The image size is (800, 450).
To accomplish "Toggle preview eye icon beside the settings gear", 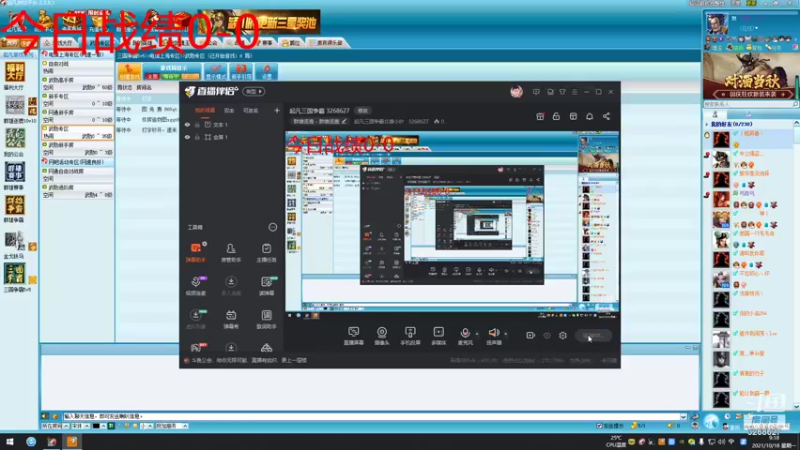I will pos(547,336).
